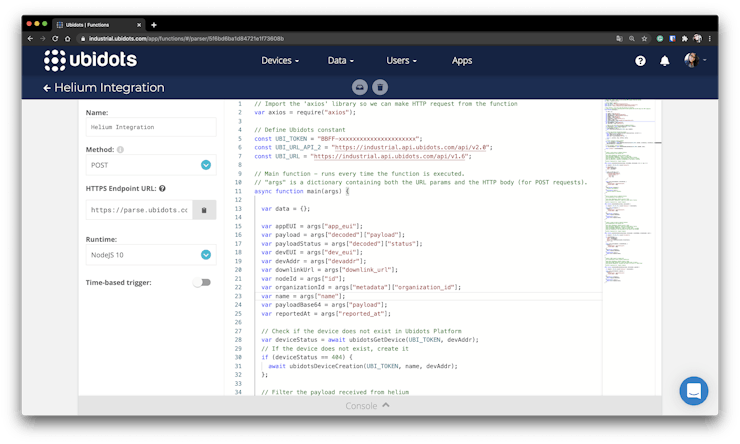Open the Apps menu item
This screenshot has height=444, width=740.
coord(462,61)
